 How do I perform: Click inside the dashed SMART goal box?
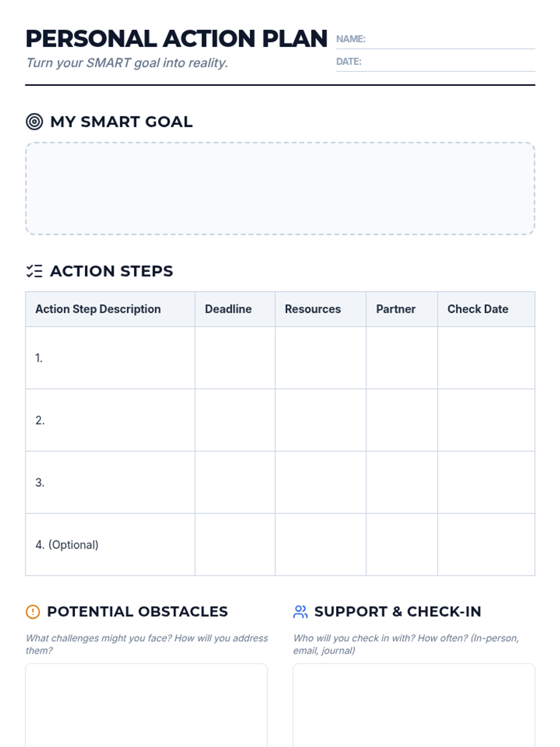[x=280, y=189]
